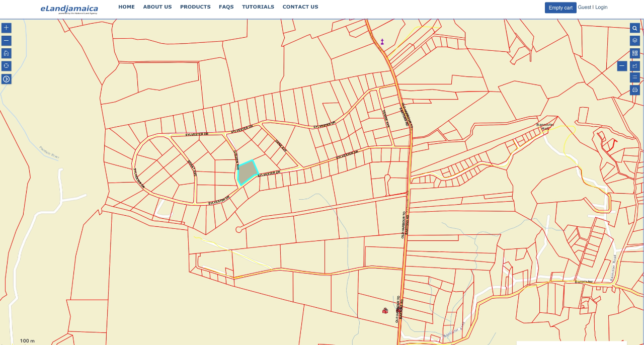Click the Empty cart button
Viewport: 644px width, 345px height.
point(560,8)
